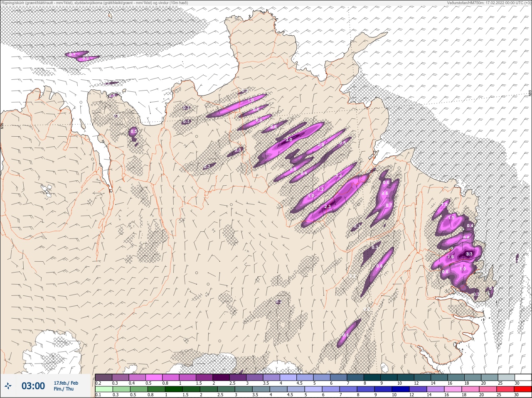Click the weekday label 'Fim./ Thu'
The image size is (532, 398).
coord(64,389)
